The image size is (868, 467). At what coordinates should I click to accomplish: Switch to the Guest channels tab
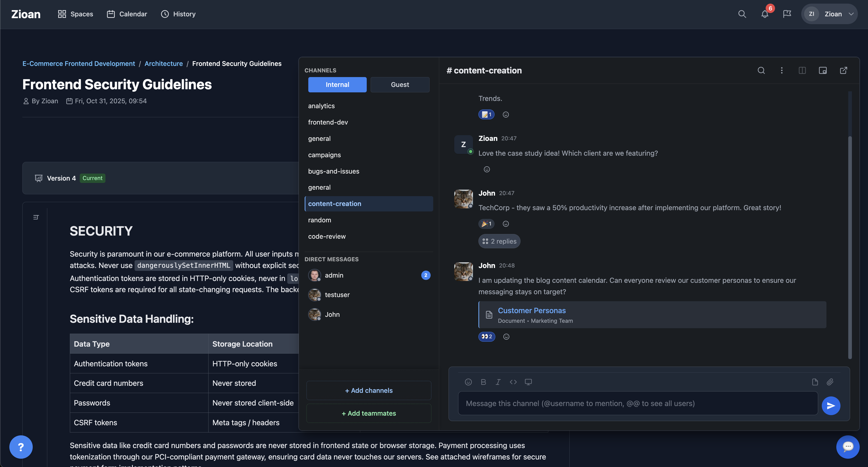click(x=400, y=85)
